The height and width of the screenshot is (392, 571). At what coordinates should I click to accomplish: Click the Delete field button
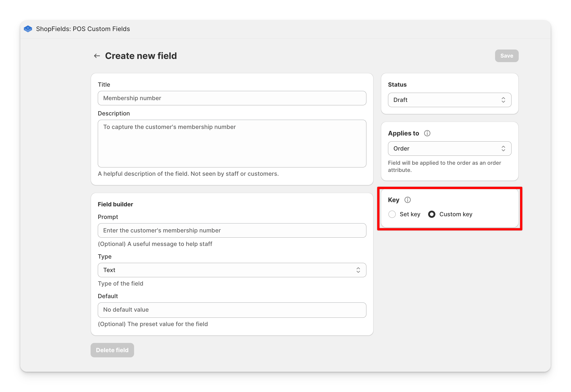point(112,350)
